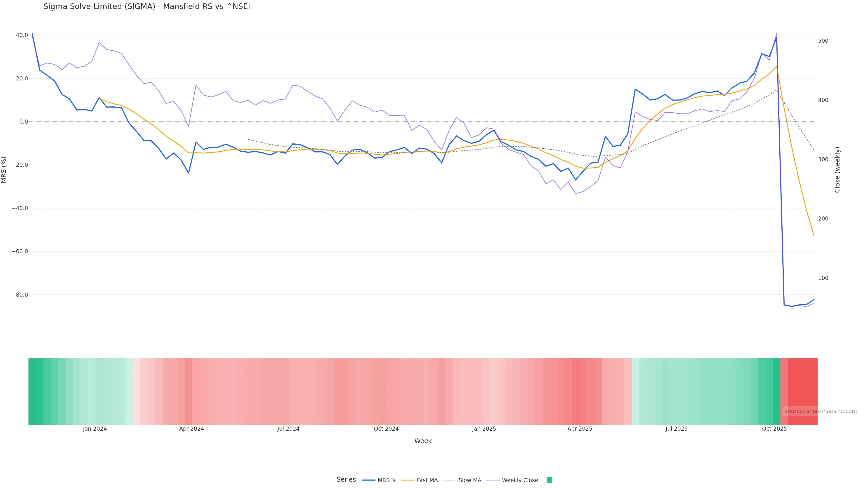Click the "MRS (%)" left axis title

click(x=4, y=169)
